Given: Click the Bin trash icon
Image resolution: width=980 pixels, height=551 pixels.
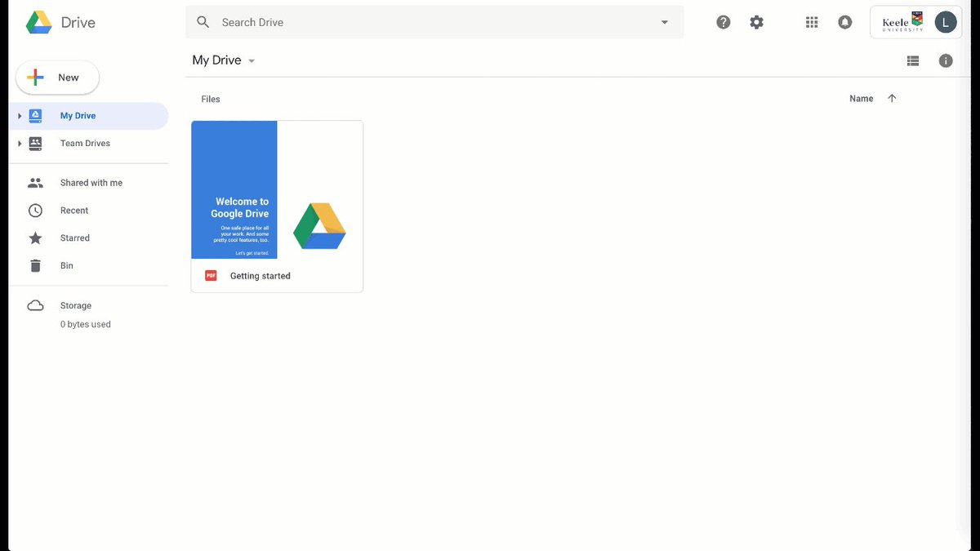Looking at the screenshot, I should [35, 265].
